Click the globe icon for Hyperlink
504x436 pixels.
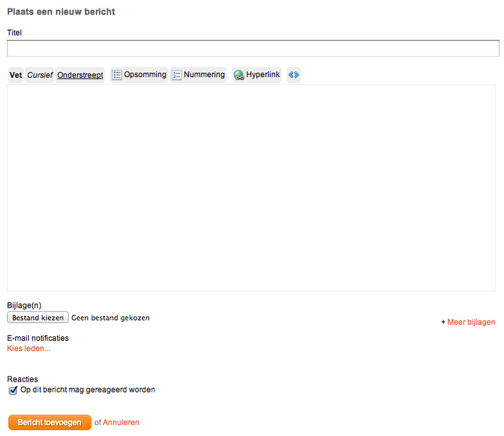click(x=239, y=75)
